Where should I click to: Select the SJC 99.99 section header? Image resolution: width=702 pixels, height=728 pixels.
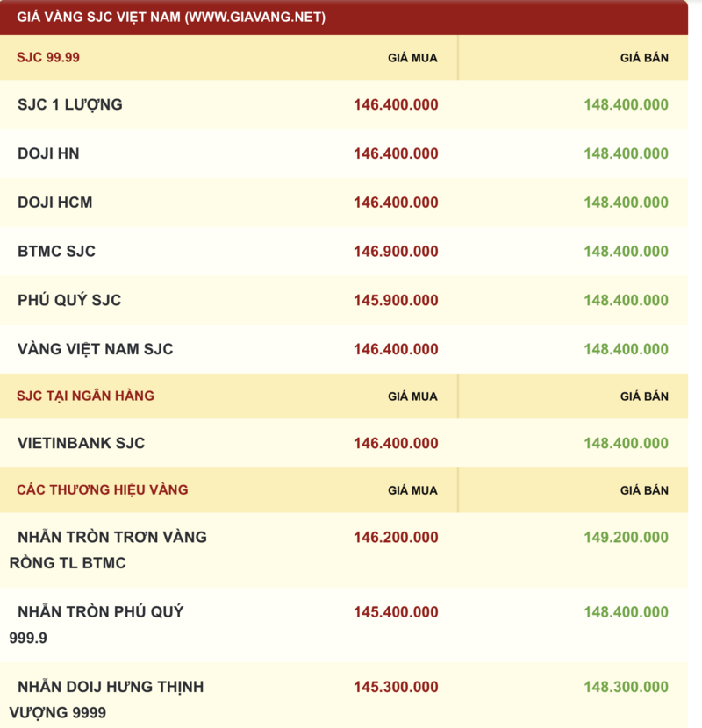pyautogui.click(x=48, y=58)
